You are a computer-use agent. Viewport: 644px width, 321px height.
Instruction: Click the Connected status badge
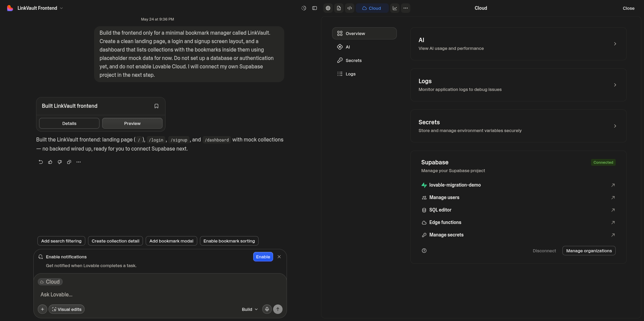click(603, 162)
